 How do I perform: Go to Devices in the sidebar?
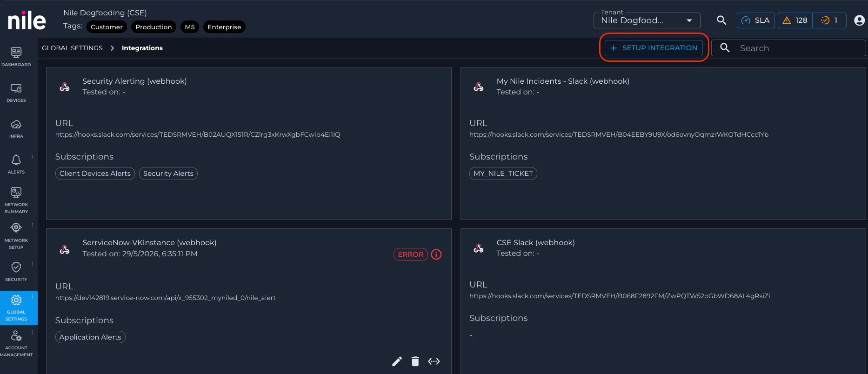tap(16, 93)
